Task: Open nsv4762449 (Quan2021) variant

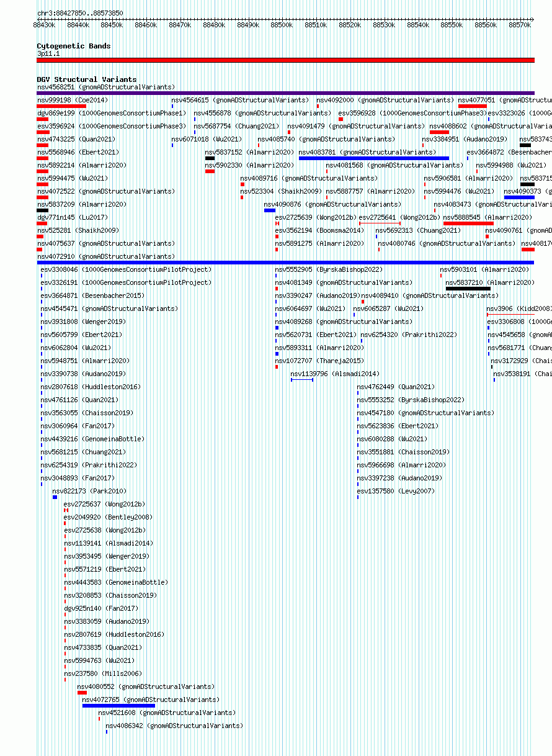Action: (396, 387)
